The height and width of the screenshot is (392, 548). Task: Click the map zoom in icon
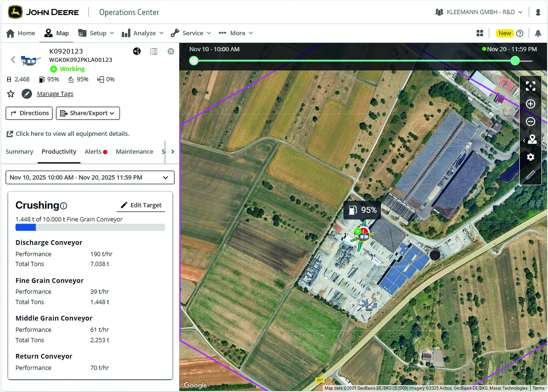[530, 104]
